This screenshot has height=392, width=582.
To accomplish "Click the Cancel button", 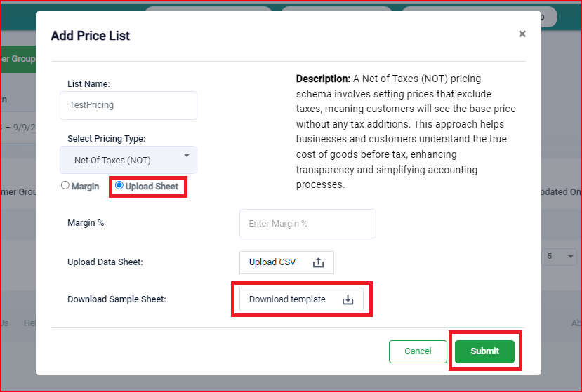I will (418, 351).
